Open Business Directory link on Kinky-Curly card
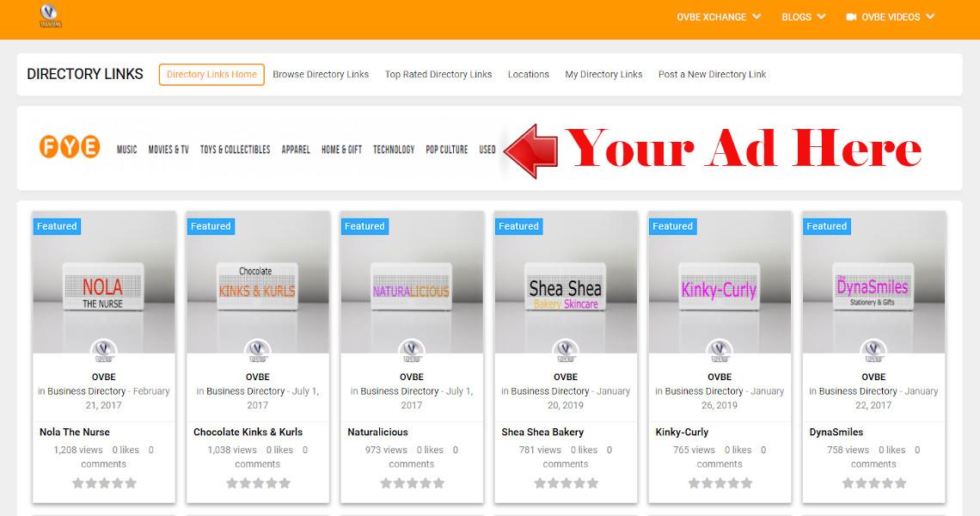980x516 pixels. click(x=704, y=391)
